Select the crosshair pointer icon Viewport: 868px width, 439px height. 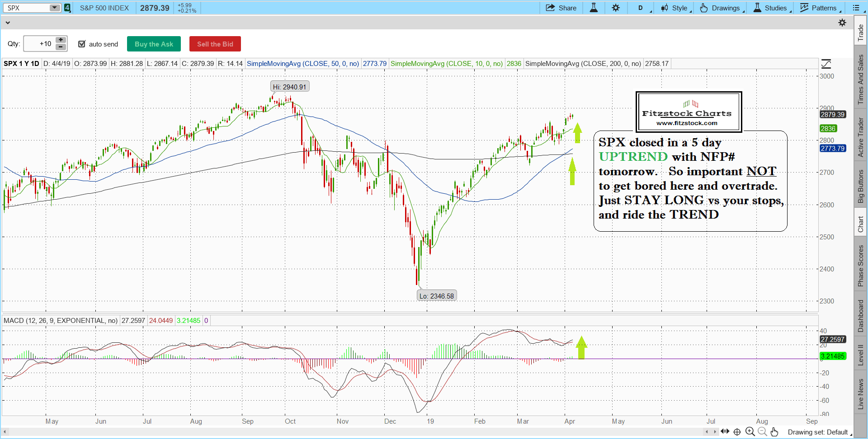coord(737,432)
